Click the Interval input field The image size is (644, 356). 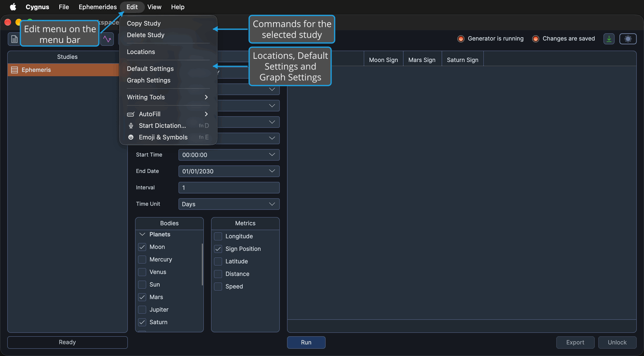click(229, 188)
